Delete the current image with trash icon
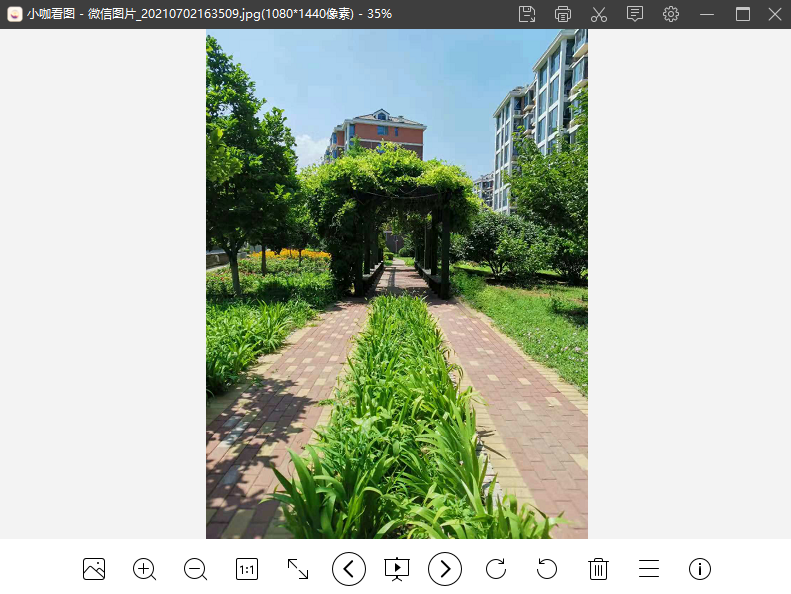Screen dimensions: 791x594 coord(598,569)
